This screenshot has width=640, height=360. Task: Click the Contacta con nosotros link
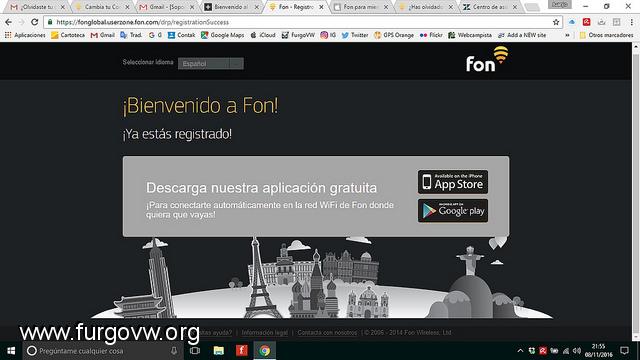[327, 333]
